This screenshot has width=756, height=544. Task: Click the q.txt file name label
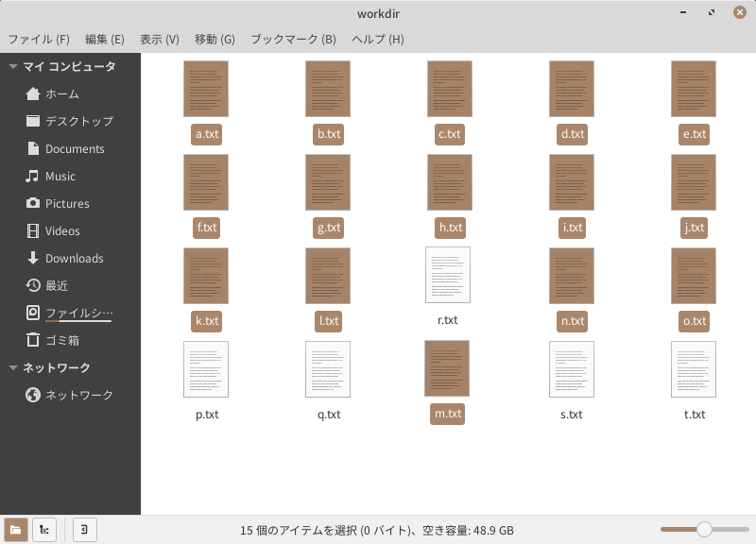[x=329, y=415]
